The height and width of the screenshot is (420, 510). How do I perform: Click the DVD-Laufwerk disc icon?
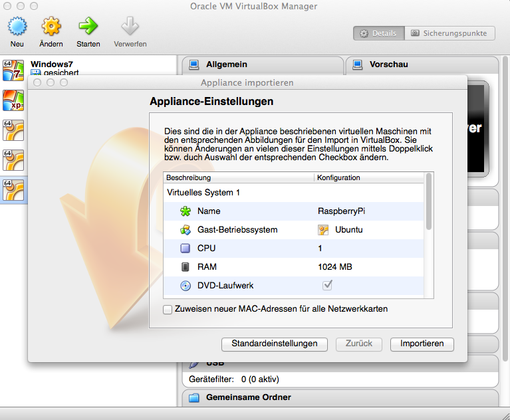[x=186, y=286]
